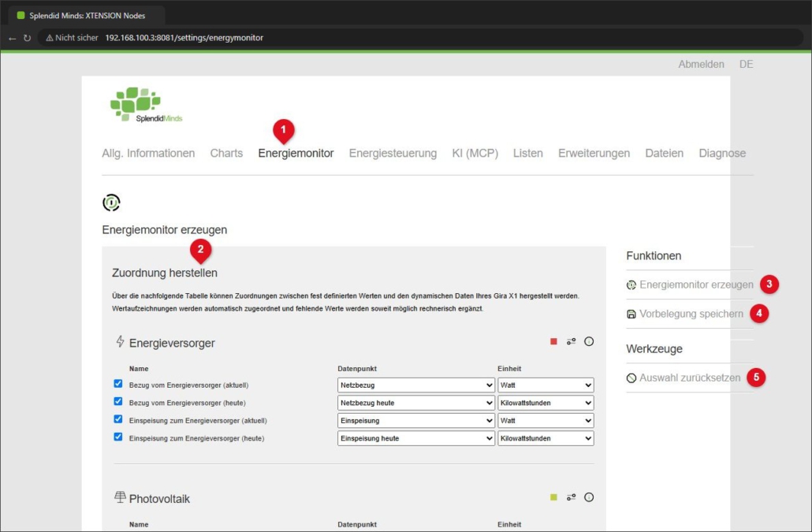Uncheck 'Einspeisung zum Energieversorger (heute)' checkbox

(x=118, y=437)
